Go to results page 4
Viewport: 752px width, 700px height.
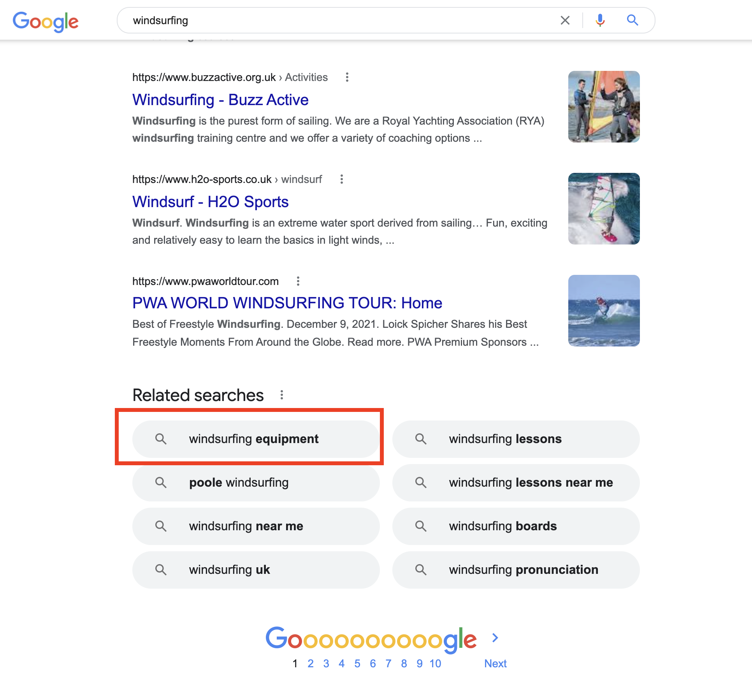click(342, 663)
